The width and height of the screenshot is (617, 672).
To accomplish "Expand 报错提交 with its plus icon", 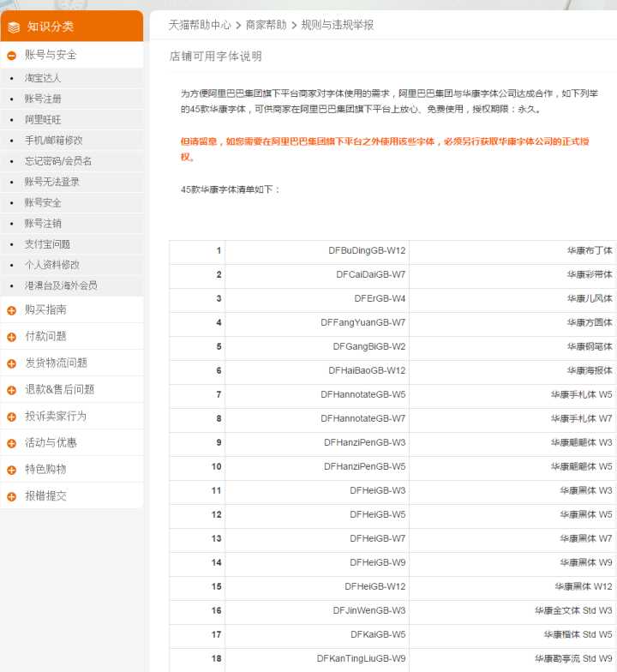I will click(x=12, y=496).
